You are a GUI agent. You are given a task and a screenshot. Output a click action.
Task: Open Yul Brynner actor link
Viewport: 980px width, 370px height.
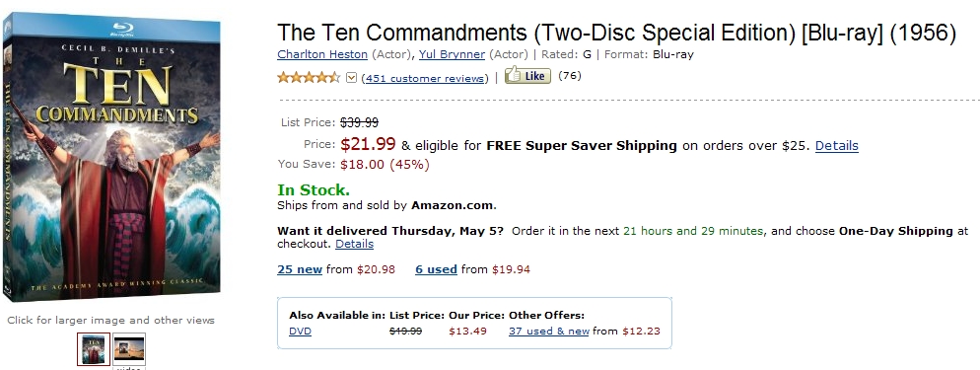coord(452,54)
